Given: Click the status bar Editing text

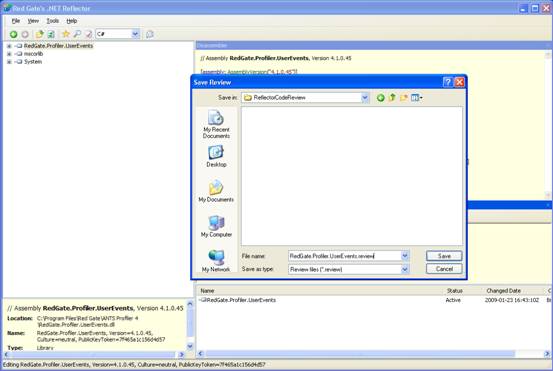Looking at the screenshot, I should (134, 364).
